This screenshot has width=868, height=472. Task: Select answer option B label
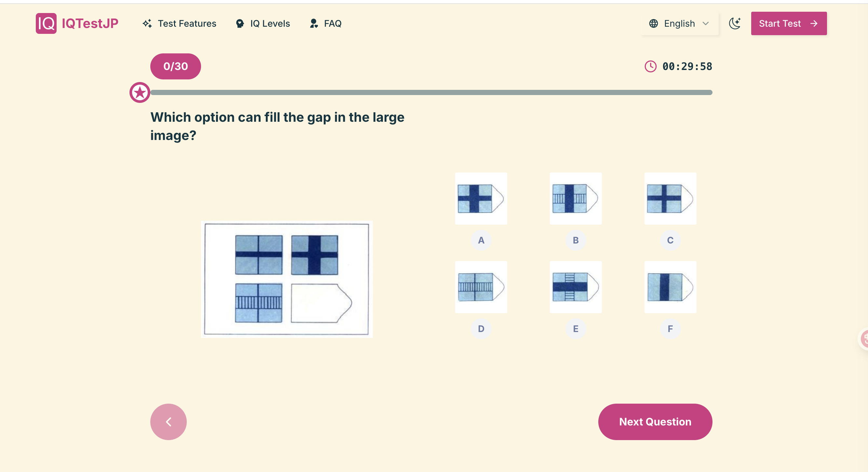pyautogui.click(x=576, y=240)
